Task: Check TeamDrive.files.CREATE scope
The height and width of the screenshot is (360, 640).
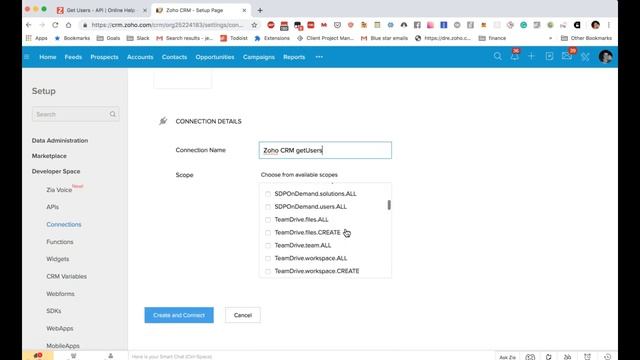Action: tap(268, 233)
